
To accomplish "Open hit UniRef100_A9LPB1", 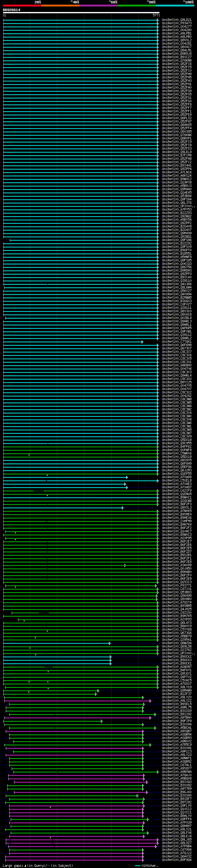I will coord(177,33).
